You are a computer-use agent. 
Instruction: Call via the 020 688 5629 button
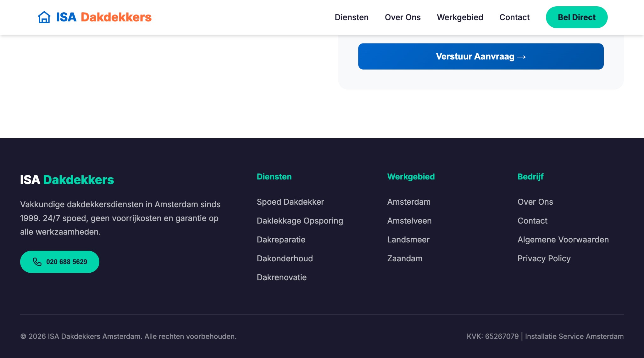[59, 262]
